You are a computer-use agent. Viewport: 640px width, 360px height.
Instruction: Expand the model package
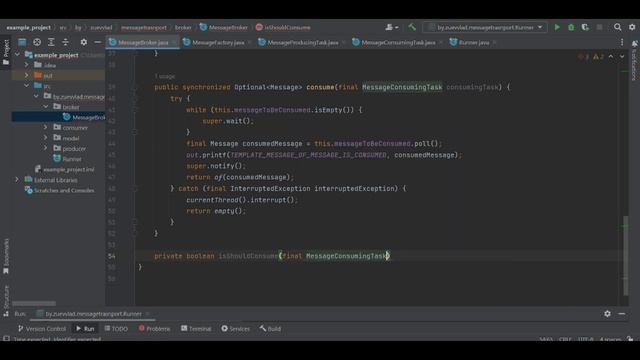click(x=46, y=138)
